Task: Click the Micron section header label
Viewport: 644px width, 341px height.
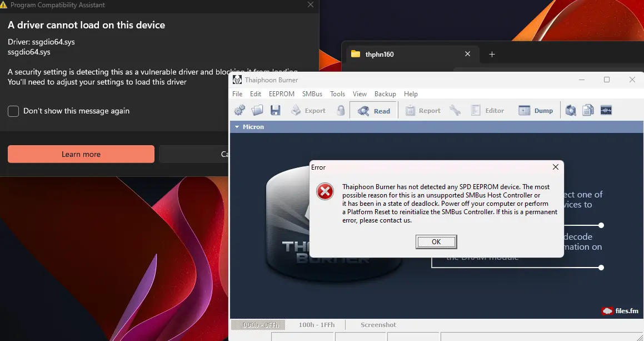Action: (253, 127)
